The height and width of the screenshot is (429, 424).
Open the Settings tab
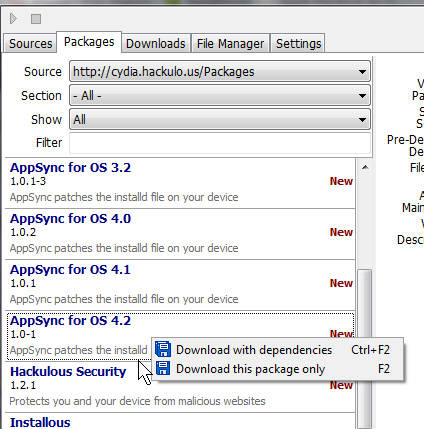click(298, 43)
